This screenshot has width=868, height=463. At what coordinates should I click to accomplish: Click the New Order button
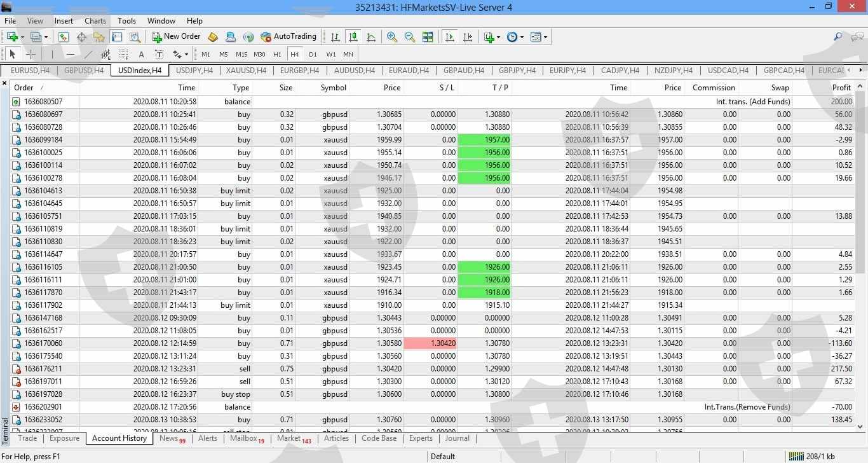click(x=176, y=37)
